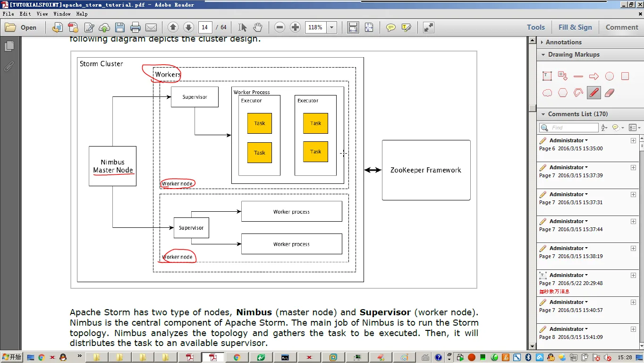This screenshot has height=363, width=644.
Task: Open the zoom level dropdown arrow
Action: point(331,27)
